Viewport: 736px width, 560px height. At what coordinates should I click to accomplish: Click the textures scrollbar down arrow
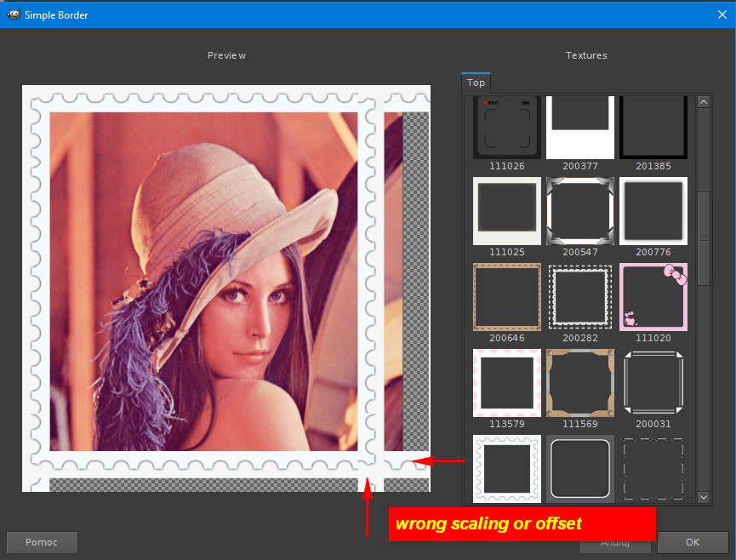tap(703, 497)
